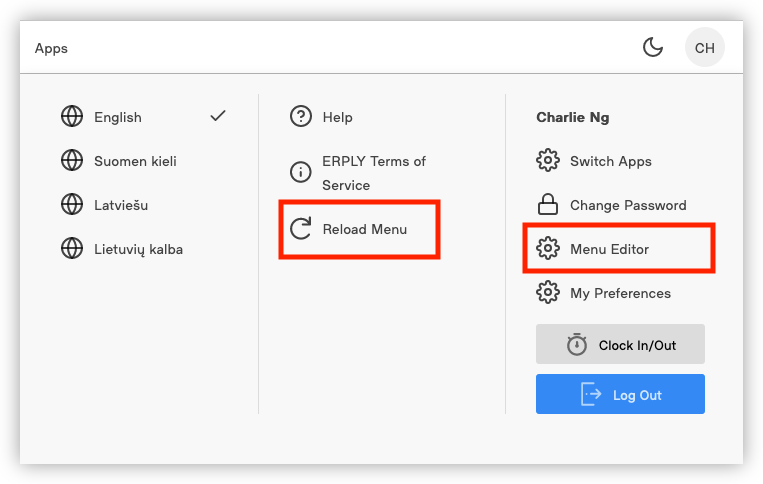This screenshot has width=763, height=484.
Task: Click the blue Log Out button
Action: coord(620,394)
